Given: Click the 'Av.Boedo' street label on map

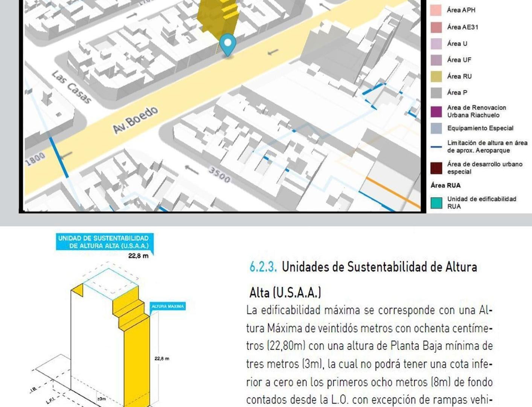Looking at the screenshot, I should [x=135, y=120].
